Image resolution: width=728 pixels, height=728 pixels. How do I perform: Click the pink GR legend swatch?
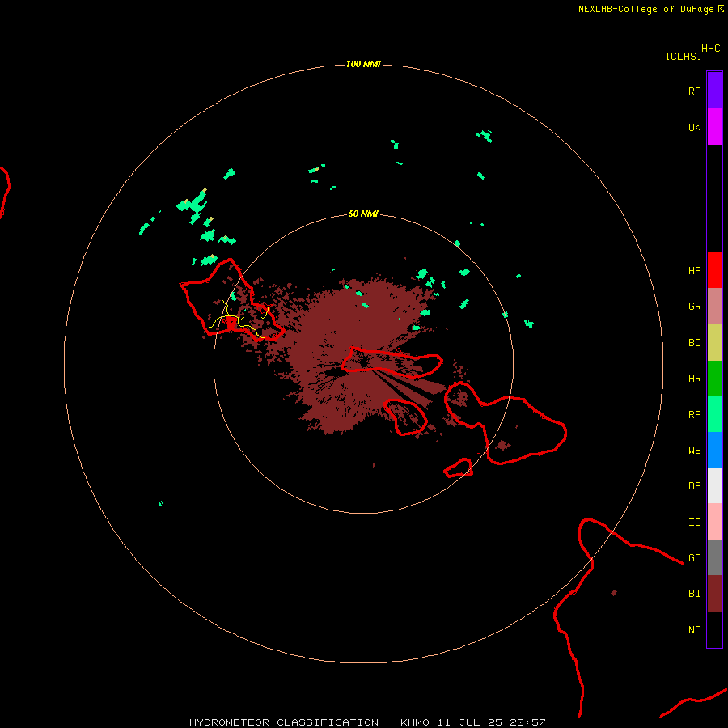[x=714, y=307]
